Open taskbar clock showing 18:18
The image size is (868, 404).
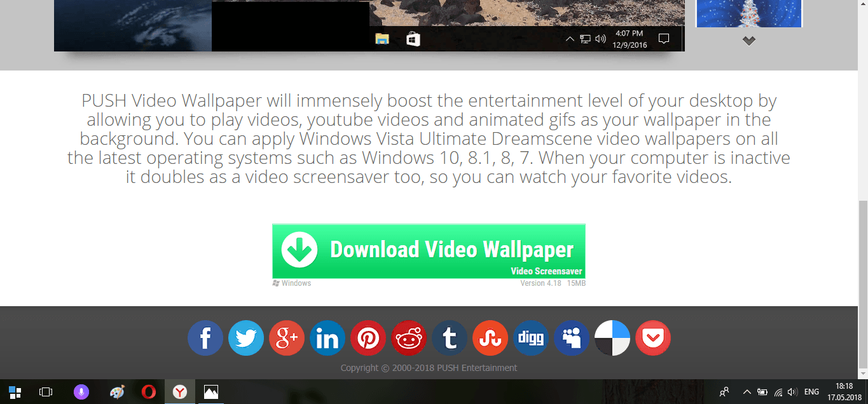(845, 392)
